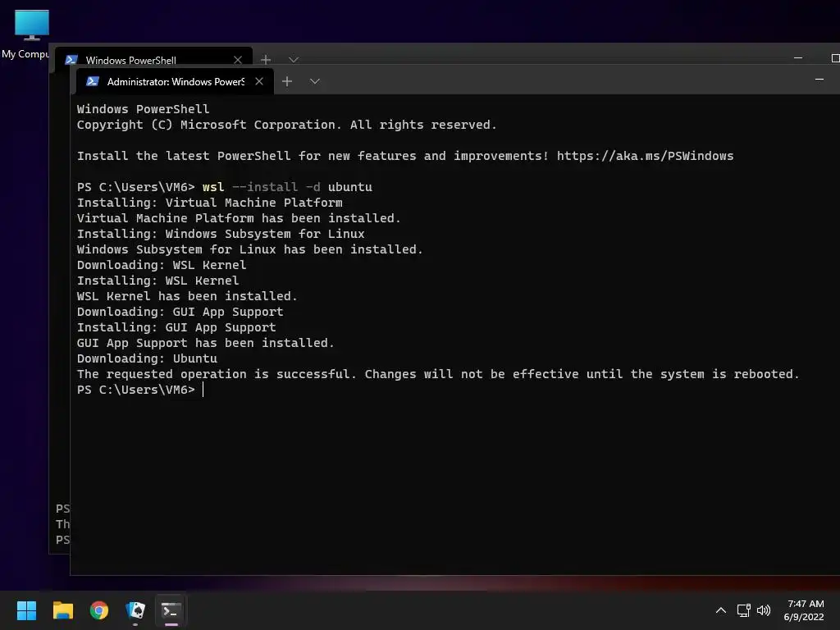Minimize the Administrator terminal window
Viewport: 840px width, 630px height.
(x=819, y=80)
